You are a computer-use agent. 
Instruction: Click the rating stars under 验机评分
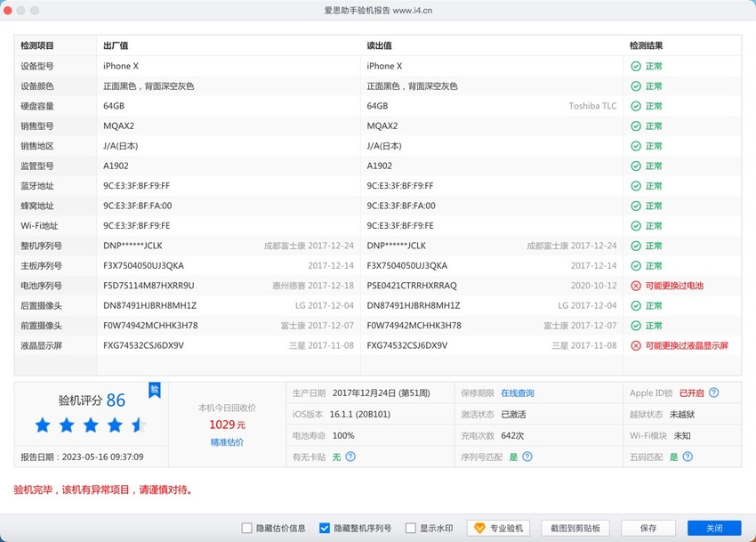coord(91,425)
